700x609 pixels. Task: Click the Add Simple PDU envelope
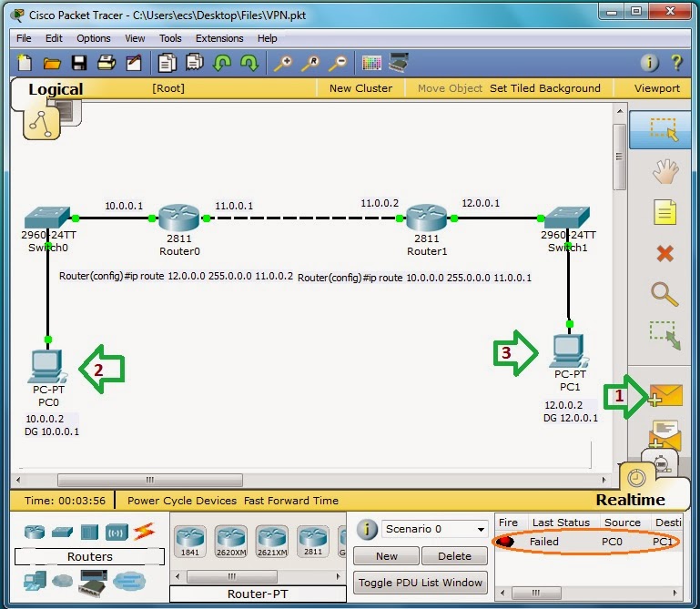click(x=665, y=395)
